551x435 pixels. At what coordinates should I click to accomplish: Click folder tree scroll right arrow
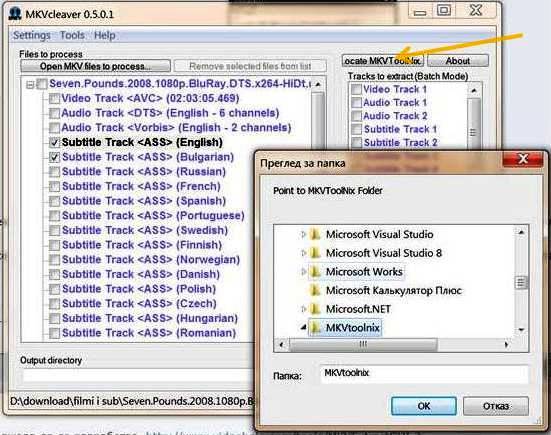tap(506, 345)
